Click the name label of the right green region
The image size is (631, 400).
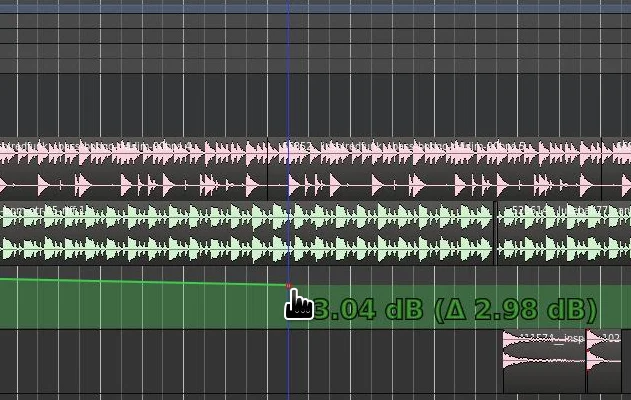(x=560, y=210)
